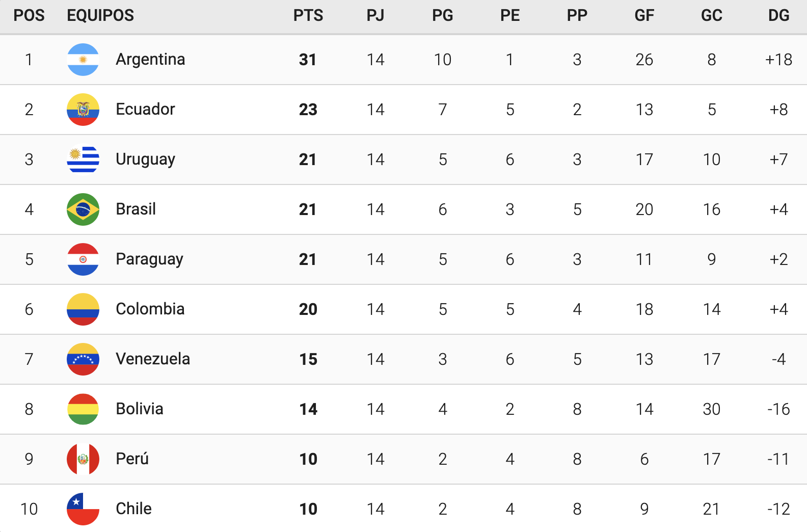Click the Argentina flag icon

point(83,60)
